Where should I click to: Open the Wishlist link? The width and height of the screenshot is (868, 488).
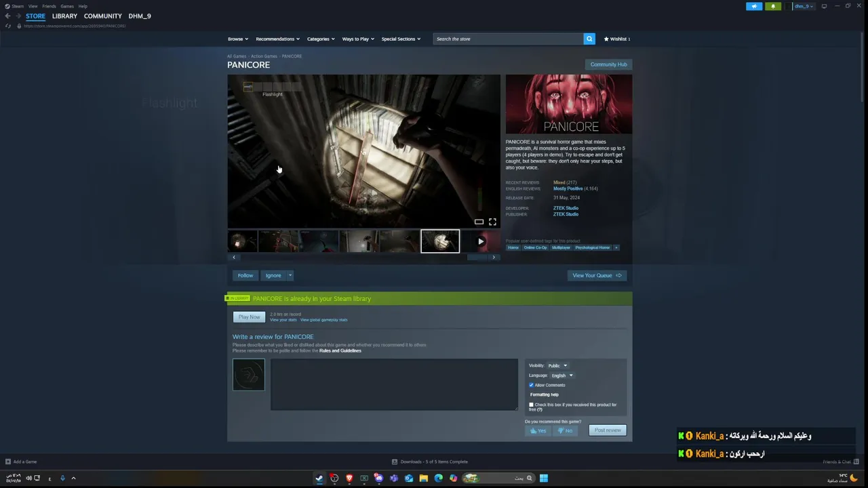[617, 39]
